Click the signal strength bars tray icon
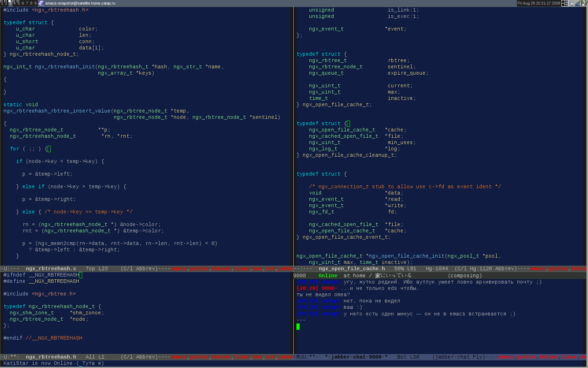This screenshot has width=588, height=368. pos(578,3)
